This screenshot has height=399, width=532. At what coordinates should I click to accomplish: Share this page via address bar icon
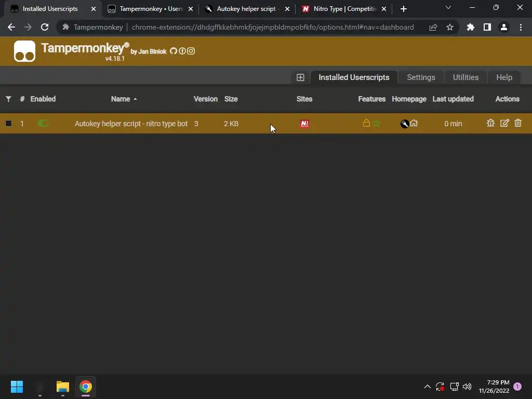click(433, 27)
